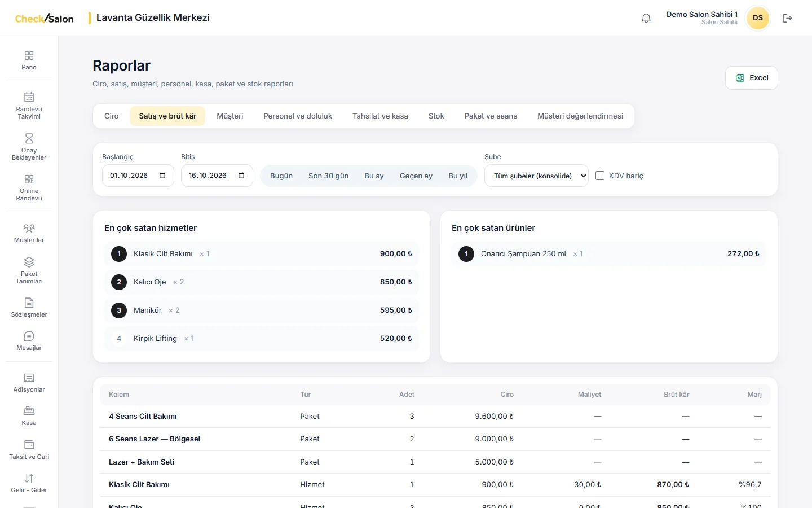
Task: Switch to the Ciro tab
Action: (x=112, y=116)
